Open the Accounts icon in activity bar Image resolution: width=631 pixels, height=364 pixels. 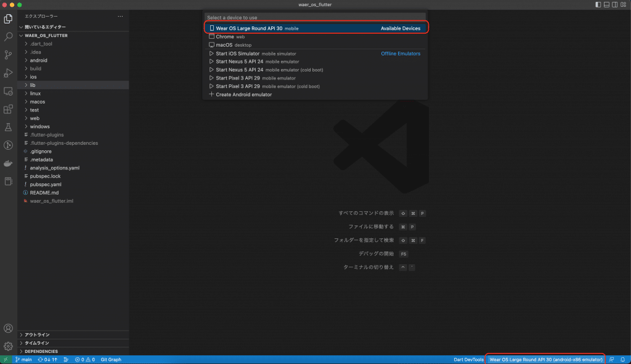tap(8, 328)
